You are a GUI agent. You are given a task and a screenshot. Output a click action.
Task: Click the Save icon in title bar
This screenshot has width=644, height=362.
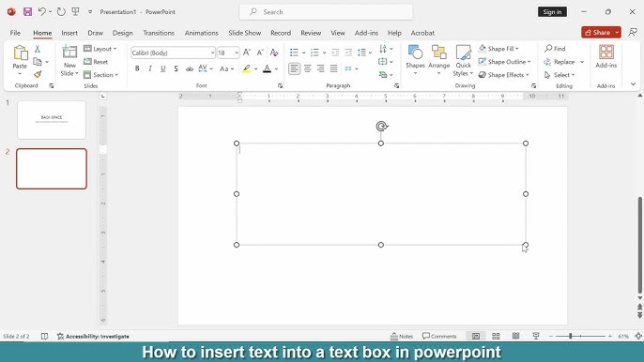27,12
